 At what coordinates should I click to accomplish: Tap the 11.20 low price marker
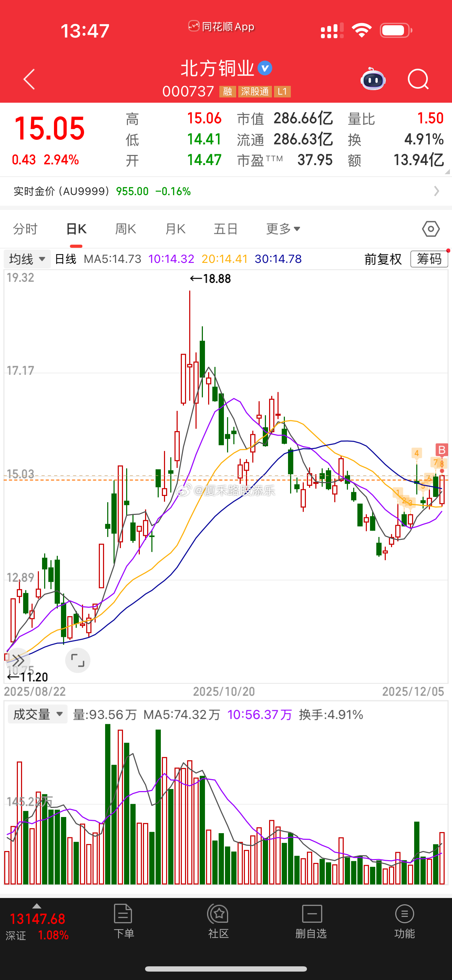point(27,677)
